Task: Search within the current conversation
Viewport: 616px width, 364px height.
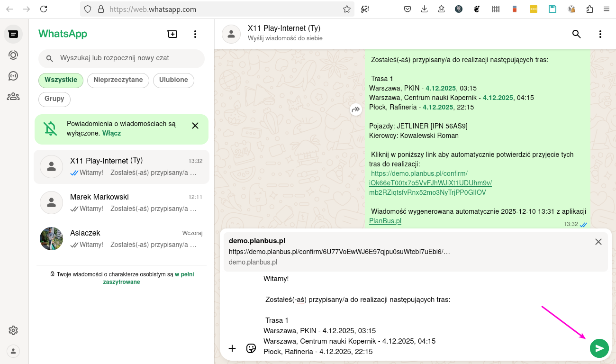Action: [x=576, y=34]
